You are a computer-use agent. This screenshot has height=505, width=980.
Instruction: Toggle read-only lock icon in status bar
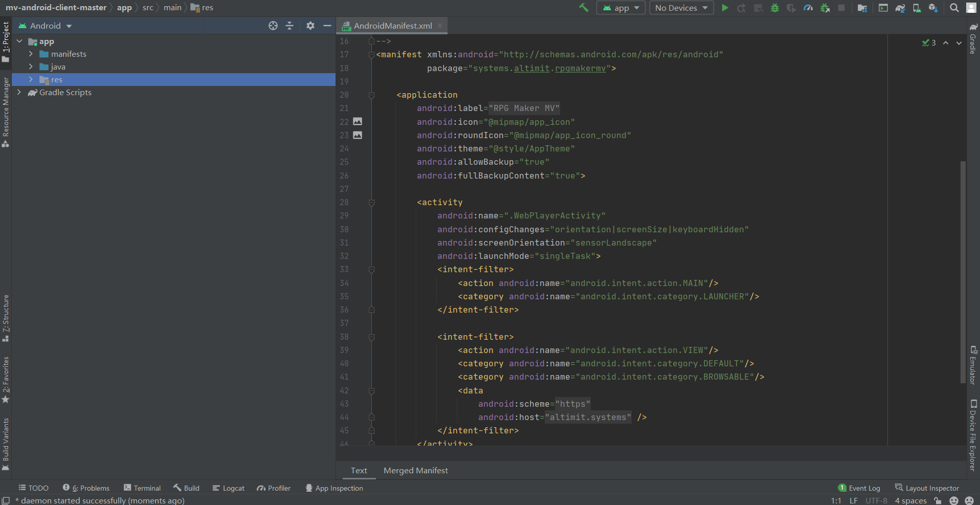(x=938, y=500)
